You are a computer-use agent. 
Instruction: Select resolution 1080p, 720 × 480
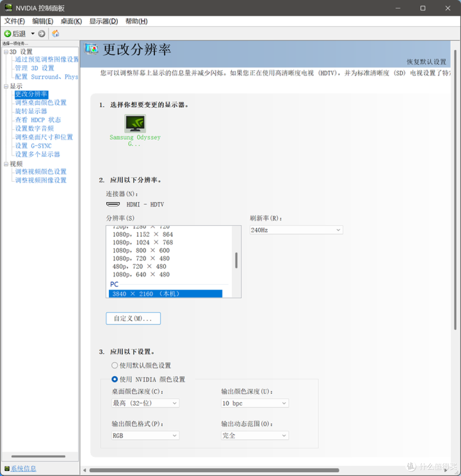(141, 258)
